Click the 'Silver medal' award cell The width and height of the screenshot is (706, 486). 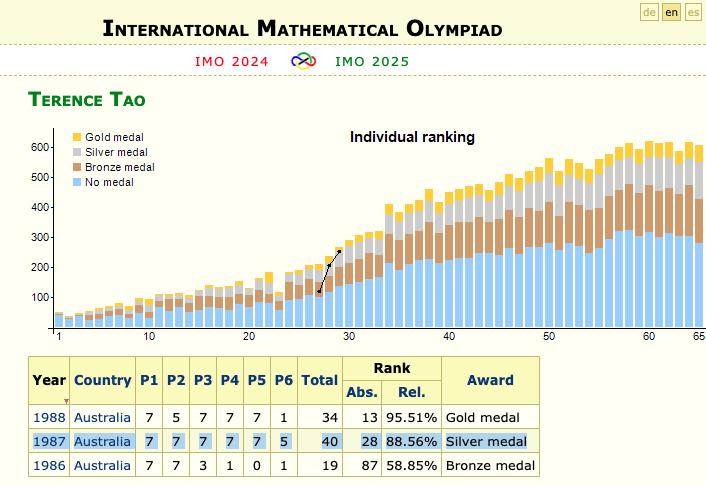[490, 441]
